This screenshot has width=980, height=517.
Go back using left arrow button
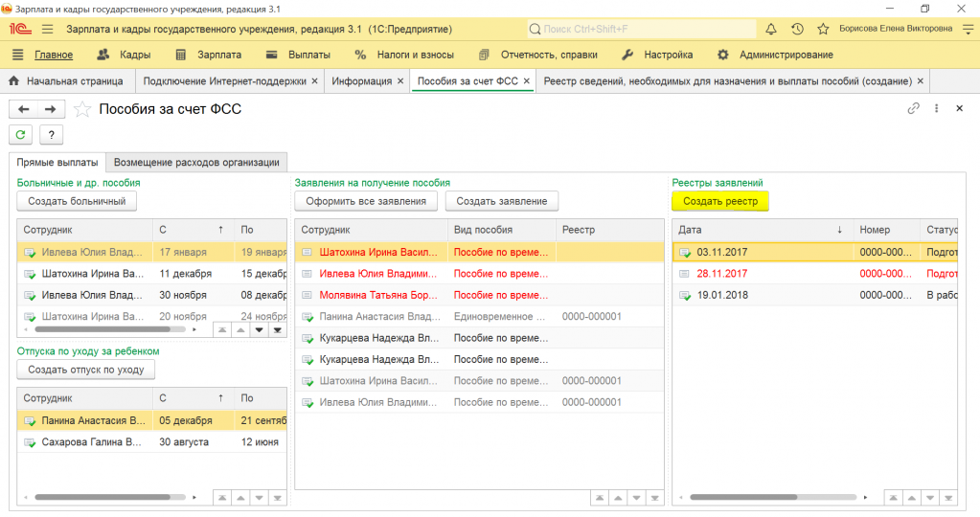pos(24,109)
